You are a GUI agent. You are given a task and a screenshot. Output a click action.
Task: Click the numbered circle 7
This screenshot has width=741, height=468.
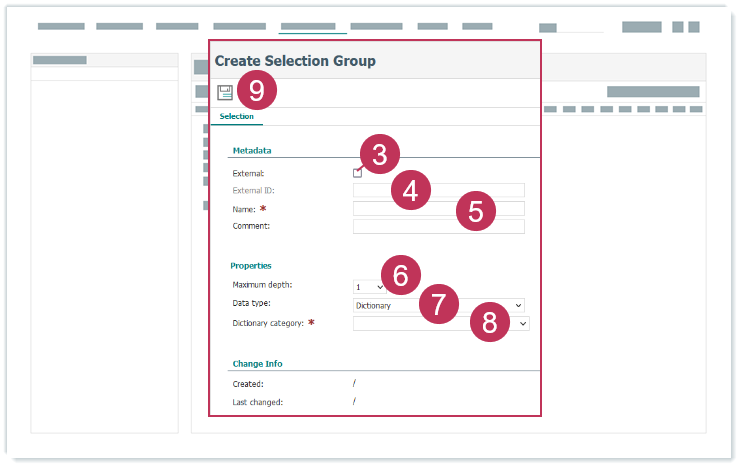pyautogui.click(x=437, y=303)
